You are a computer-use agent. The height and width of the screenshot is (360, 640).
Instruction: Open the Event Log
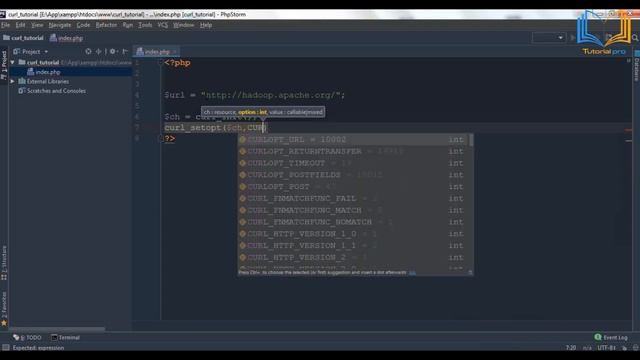[x=611, y=338]
